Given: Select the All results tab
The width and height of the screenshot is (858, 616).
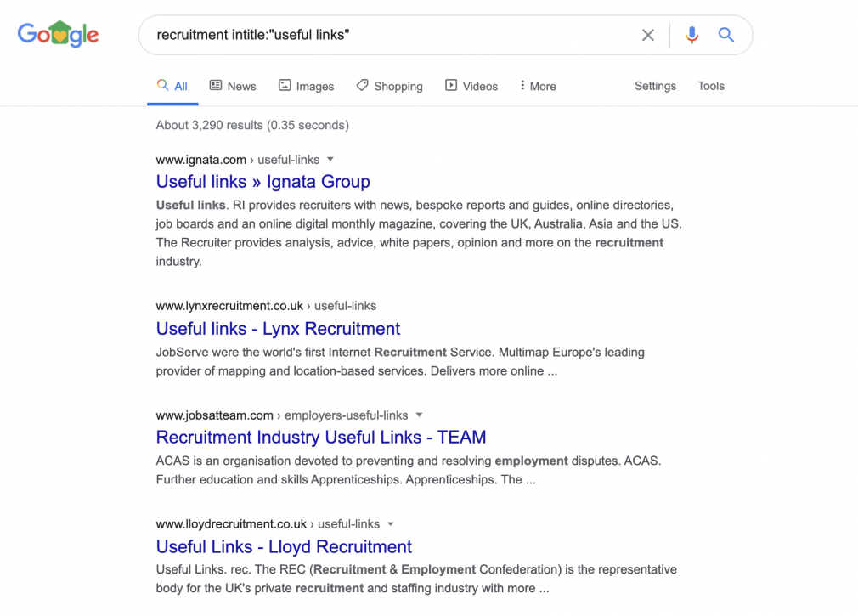Looking at the screenshot, I should [x=172, y=86].
